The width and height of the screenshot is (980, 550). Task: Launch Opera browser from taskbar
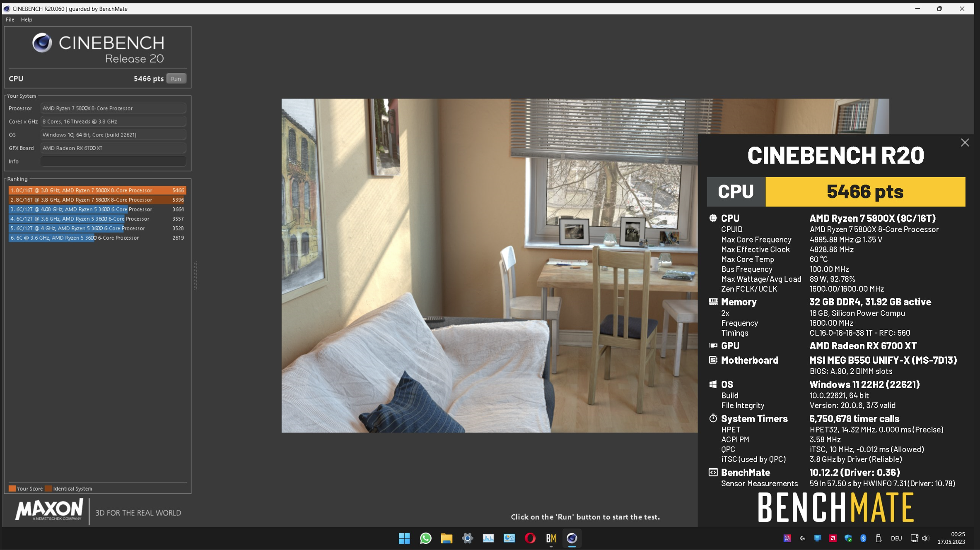[530, 538]
